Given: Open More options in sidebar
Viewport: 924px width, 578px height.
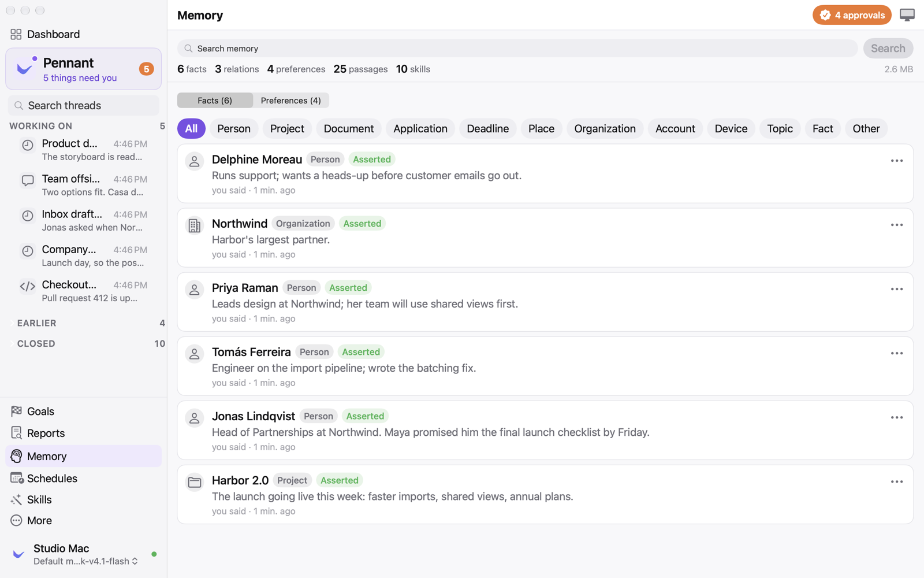Looking at the screenshot, I should [83, 521].
